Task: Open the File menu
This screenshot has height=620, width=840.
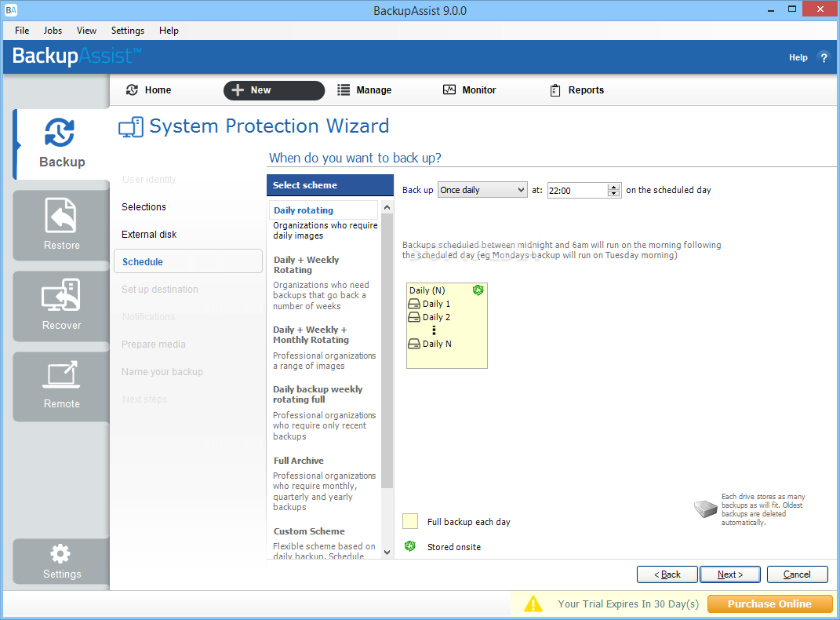Action: tap(22, 31)
